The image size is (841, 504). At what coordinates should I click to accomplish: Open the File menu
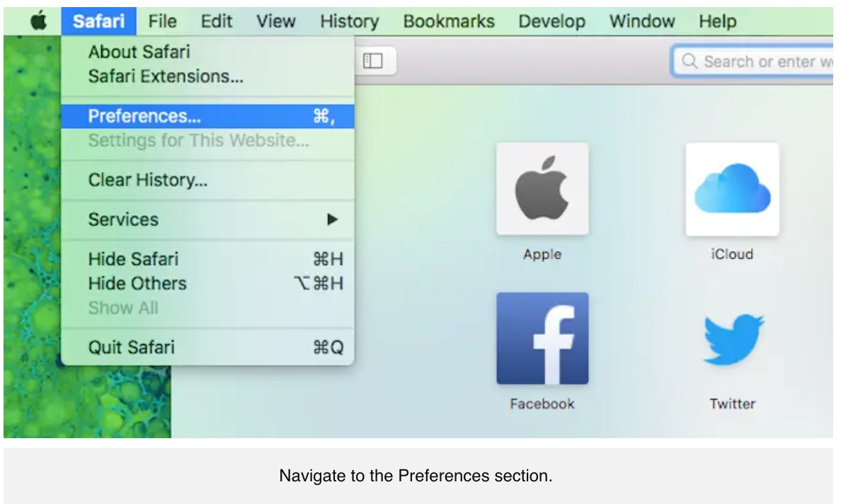[162, 21]
